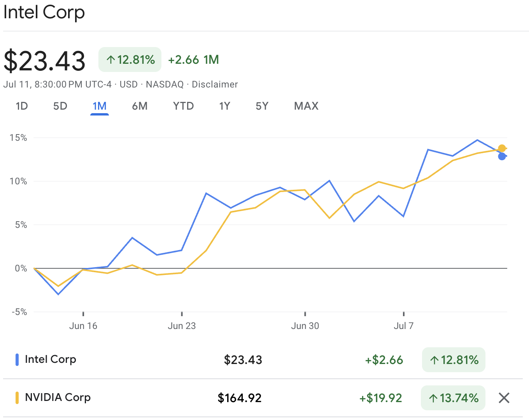Select the 1D time range tab
529x420 pixels.
pyautogui.click(x=22, y=106)
